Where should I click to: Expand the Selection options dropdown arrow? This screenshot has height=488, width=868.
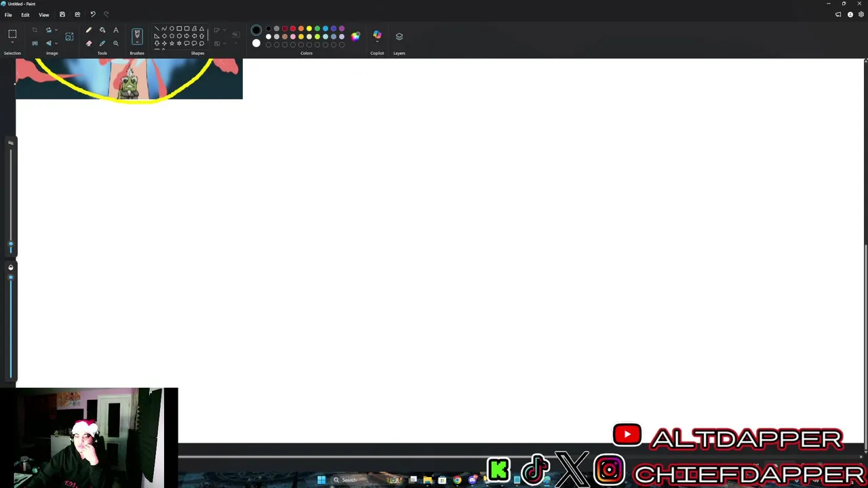pyautogui.click(x=12, y=43)
